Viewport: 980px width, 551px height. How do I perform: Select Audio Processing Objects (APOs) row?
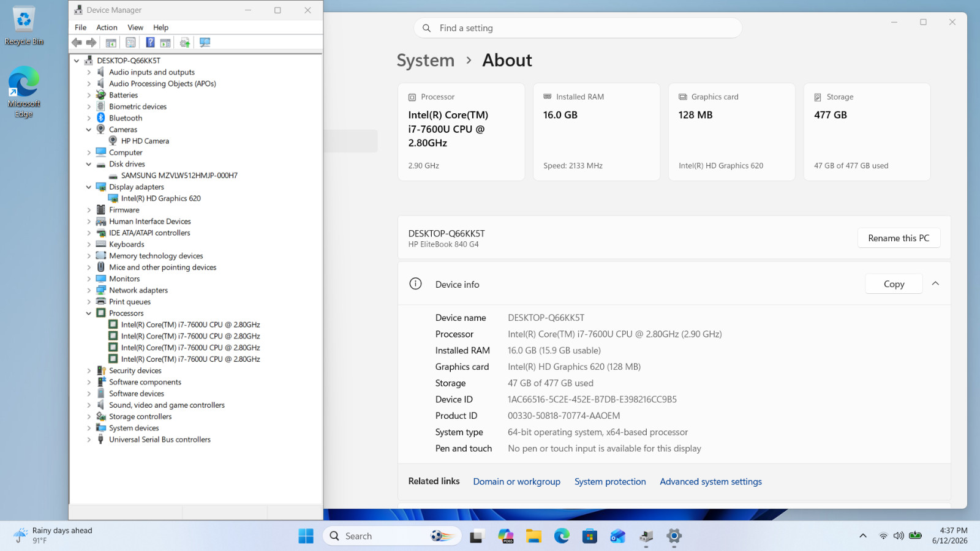pyautogui.click(x=162, y=84)
